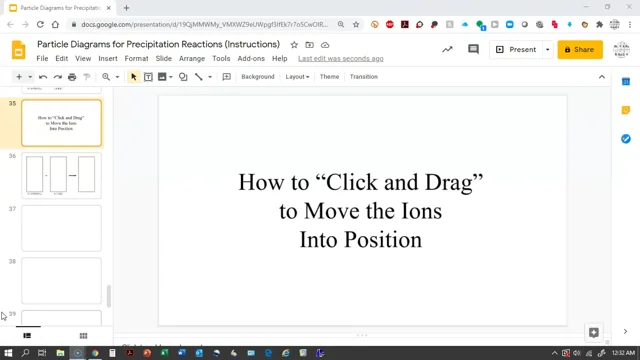The image size is (640, 360).
Task: Open the Layout dropdown
Action: pos(297,77)
